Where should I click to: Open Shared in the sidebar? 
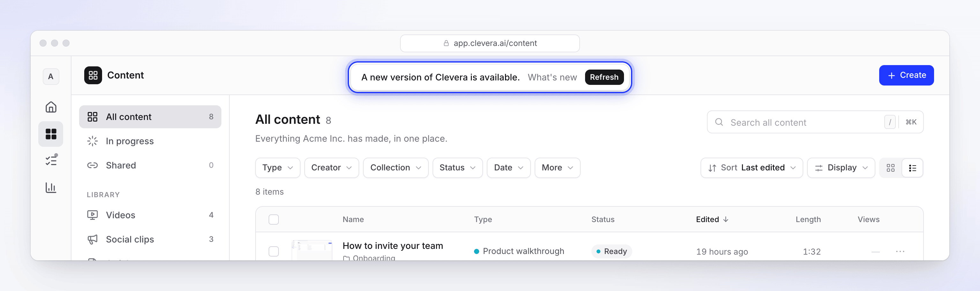point(150,166)
